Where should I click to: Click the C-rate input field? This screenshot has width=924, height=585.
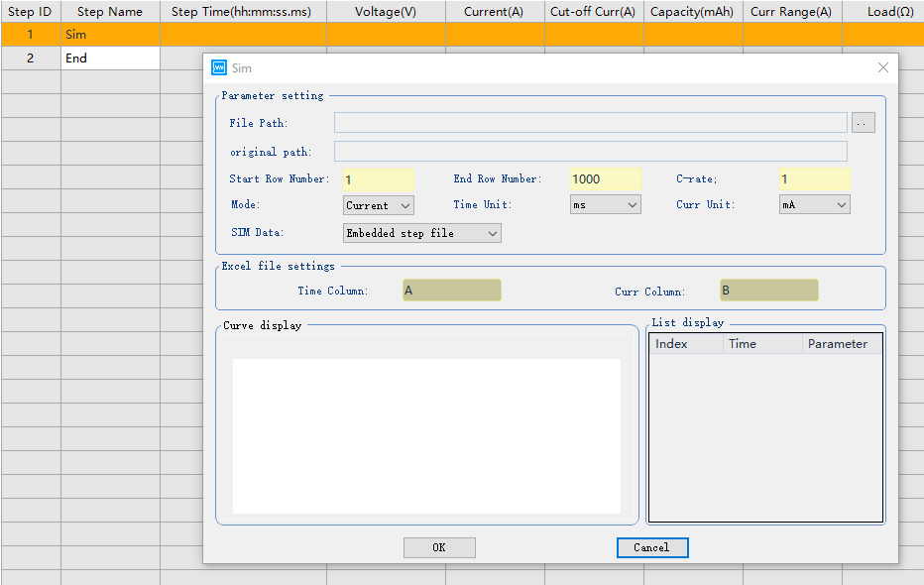[x=813, y=179]
